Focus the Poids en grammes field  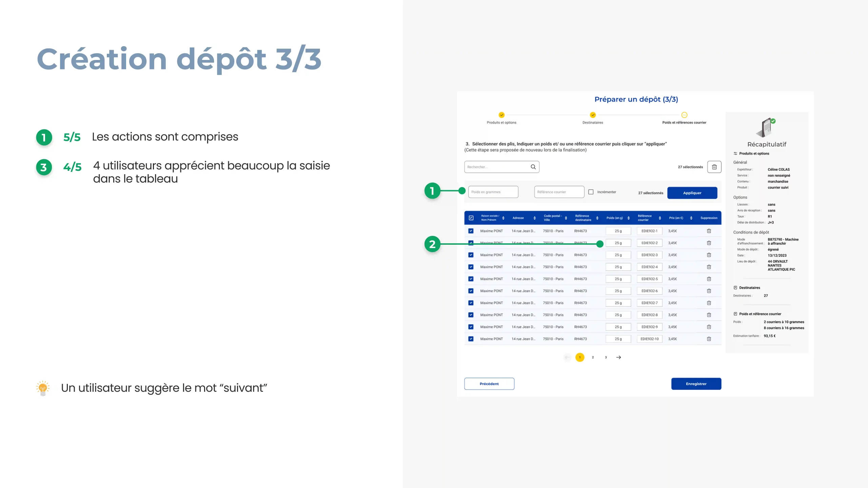coord(493,192)
